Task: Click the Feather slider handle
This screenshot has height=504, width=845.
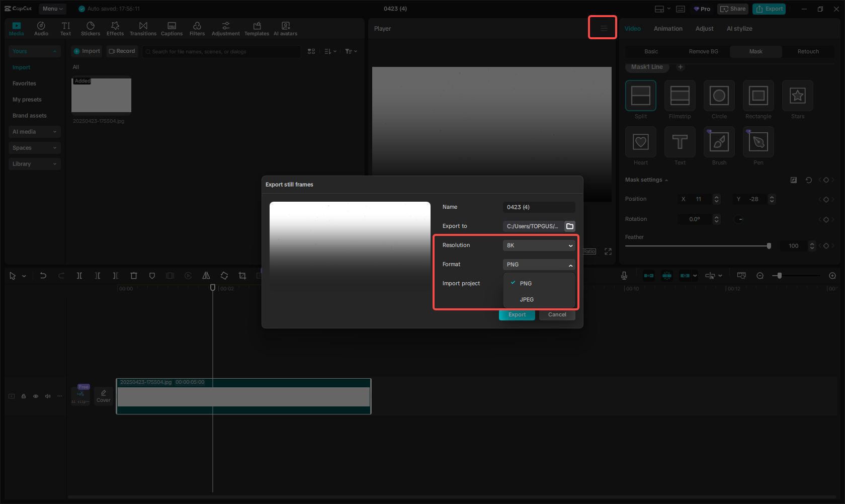Action: click(x=769, y=246)
